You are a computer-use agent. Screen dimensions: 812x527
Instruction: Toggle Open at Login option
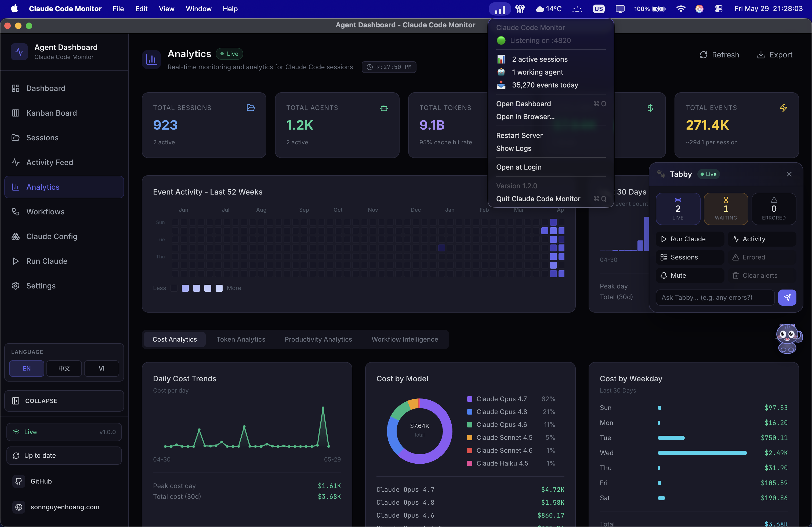click(551, 167)
